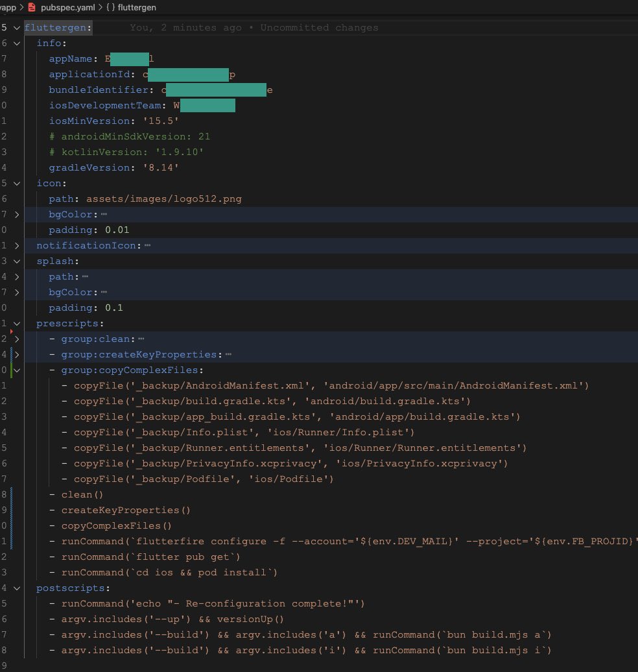Click the splash padding value 0.1
Image resolution: width=638 pixels, height=672 pixels.
pyautogui.click(x=114, y=307)
